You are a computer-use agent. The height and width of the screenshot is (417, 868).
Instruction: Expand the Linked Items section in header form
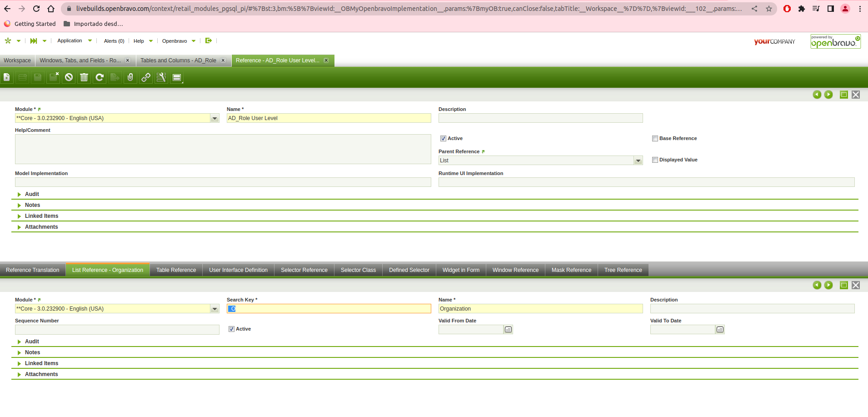pyautogui.click(x=41, y=216)
